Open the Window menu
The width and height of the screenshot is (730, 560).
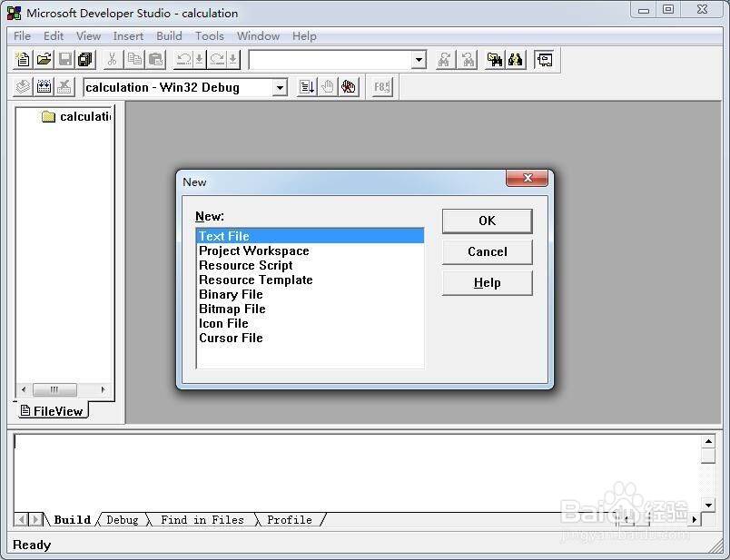258,35
